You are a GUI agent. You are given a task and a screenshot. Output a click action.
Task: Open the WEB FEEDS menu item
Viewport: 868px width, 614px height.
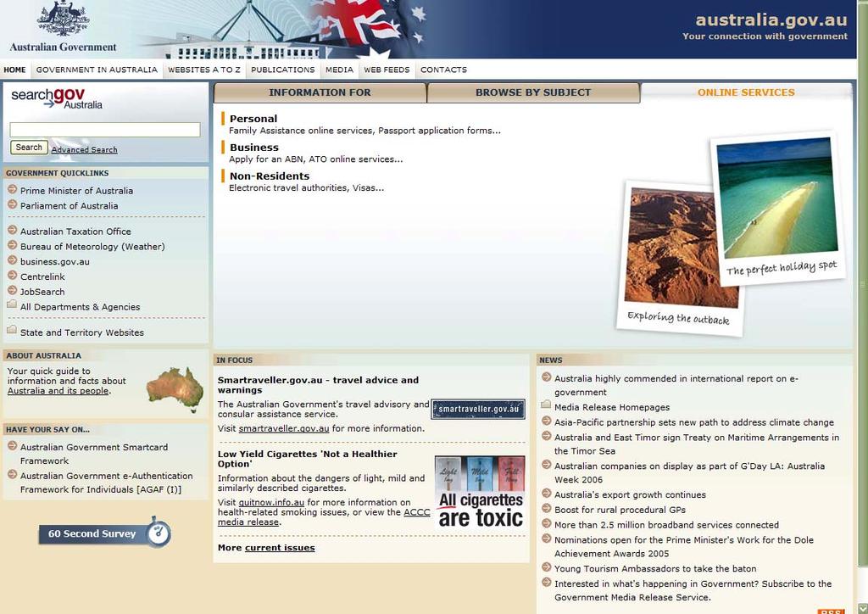click(387, 70)
